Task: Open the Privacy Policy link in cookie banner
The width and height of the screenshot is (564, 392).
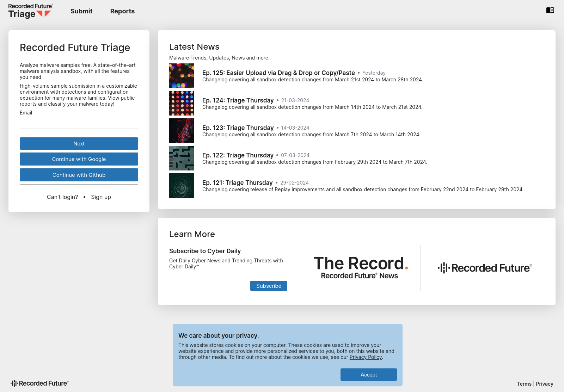Action: point(366,357)
